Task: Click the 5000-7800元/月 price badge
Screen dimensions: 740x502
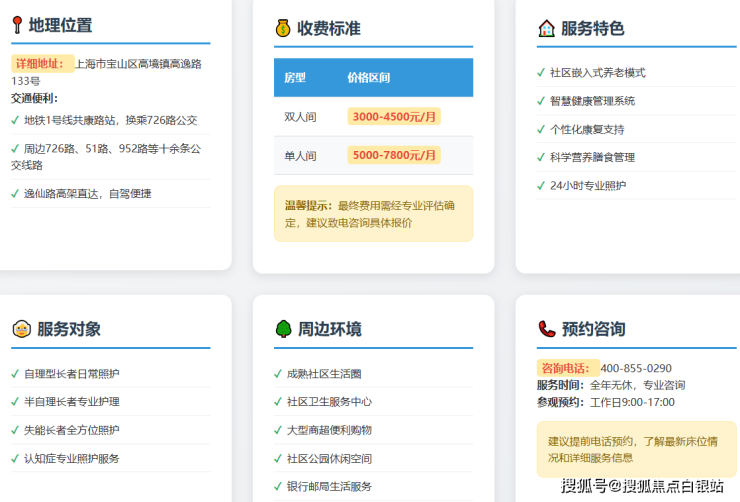Action: coord(394,156)
